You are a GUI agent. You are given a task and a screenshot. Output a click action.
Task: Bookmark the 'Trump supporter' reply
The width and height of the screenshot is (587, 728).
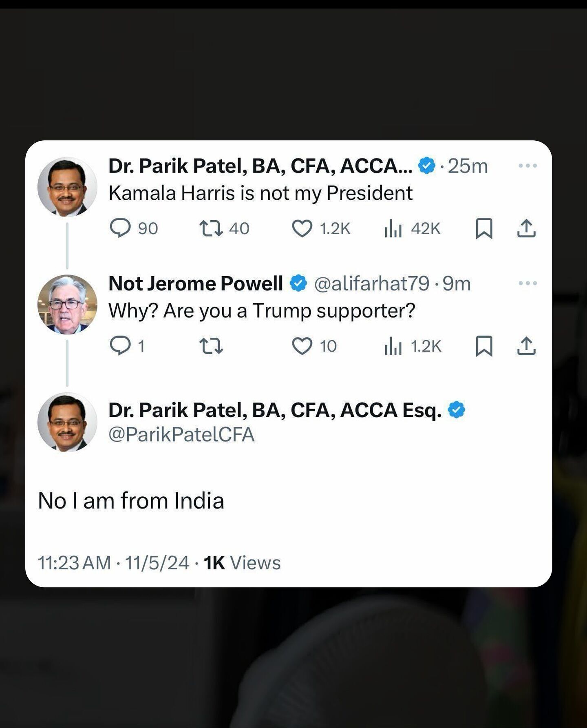click(484, 346)
